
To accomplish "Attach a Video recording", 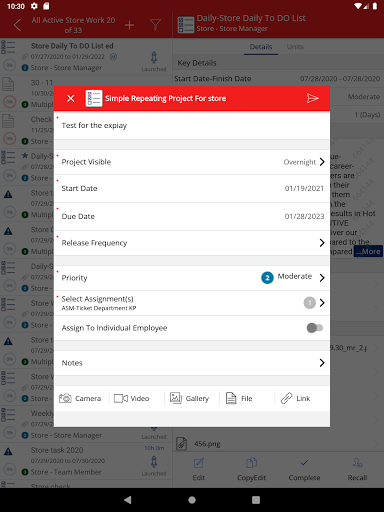I will 132,398.
